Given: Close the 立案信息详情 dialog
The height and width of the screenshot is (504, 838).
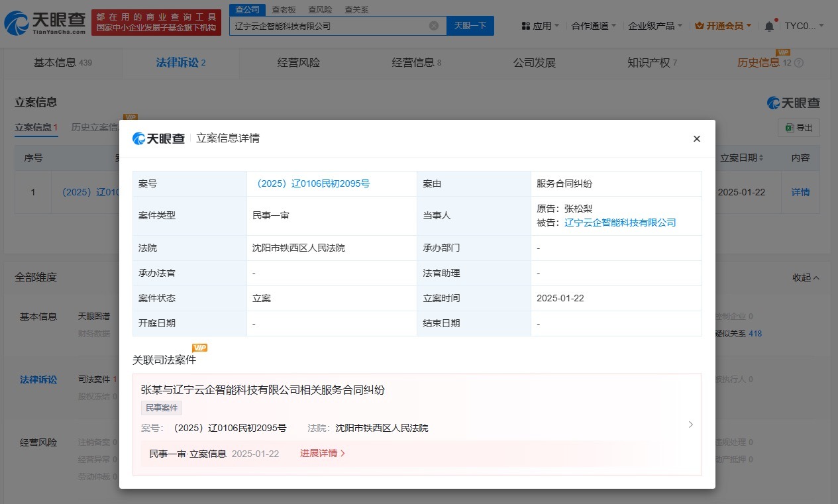Looking at the screenshot, I should tap(696, 138).
